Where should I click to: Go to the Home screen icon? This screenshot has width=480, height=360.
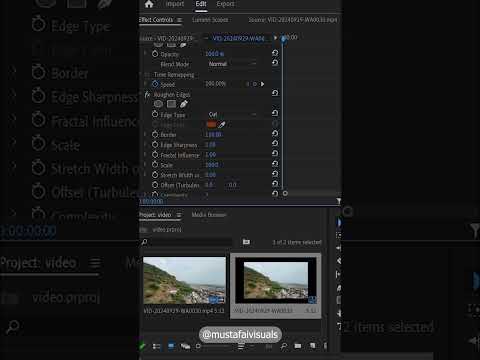[149, 4]
